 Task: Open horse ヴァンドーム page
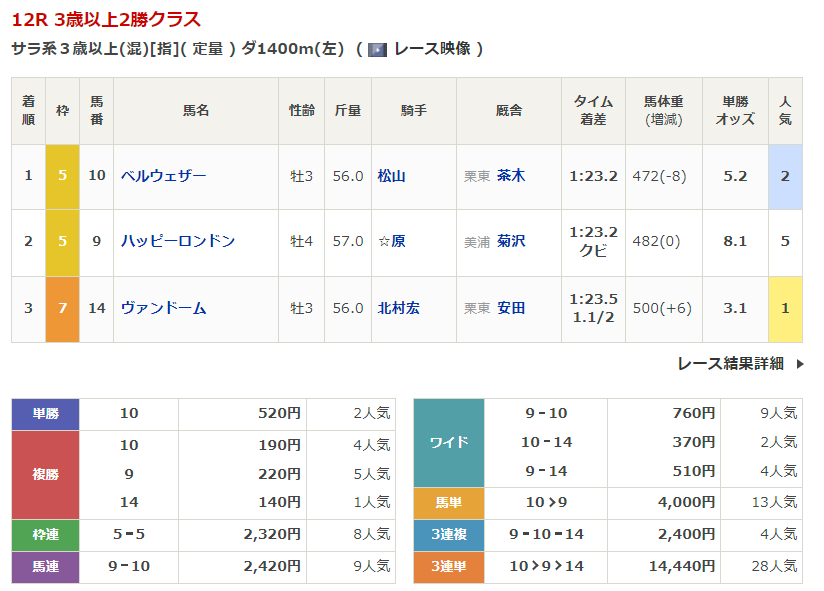163,308
